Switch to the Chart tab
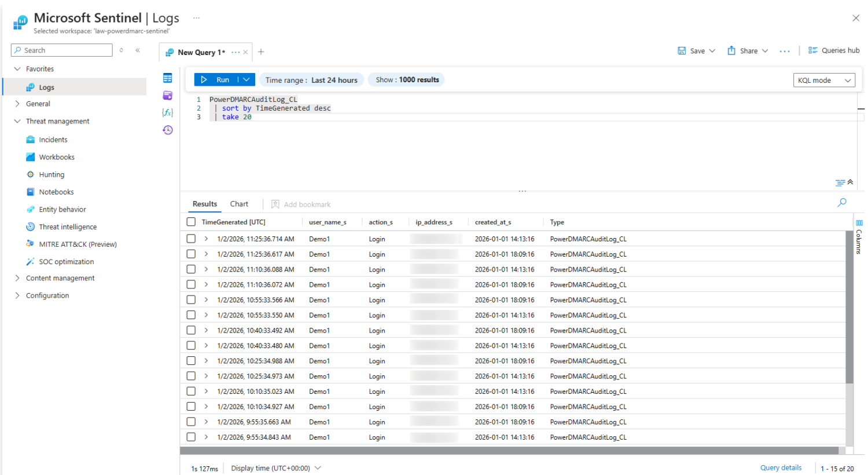 tap(238, 204)
